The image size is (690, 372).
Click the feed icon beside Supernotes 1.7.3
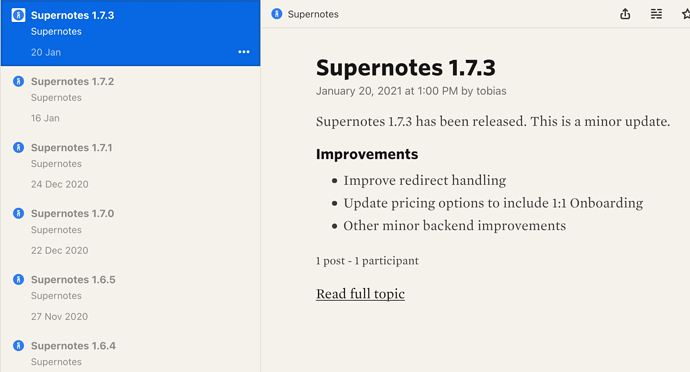coord(18,15)
